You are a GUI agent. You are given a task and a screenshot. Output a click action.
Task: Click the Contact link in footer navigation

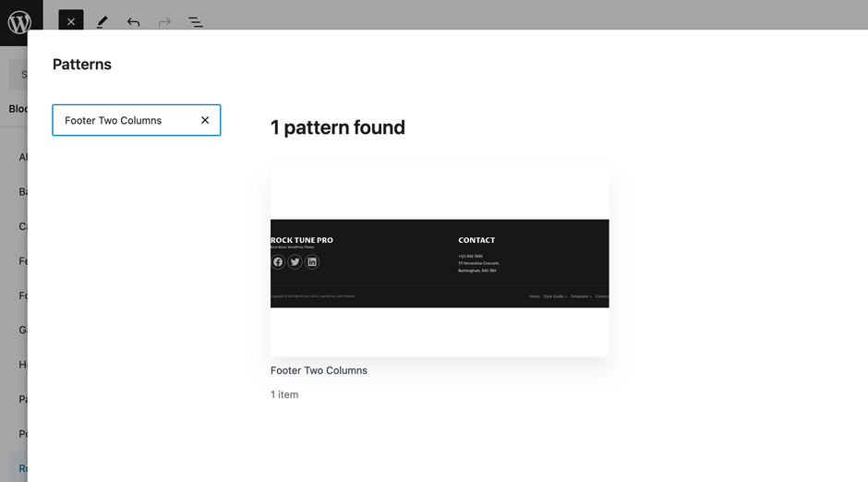(x=602, y=296)
